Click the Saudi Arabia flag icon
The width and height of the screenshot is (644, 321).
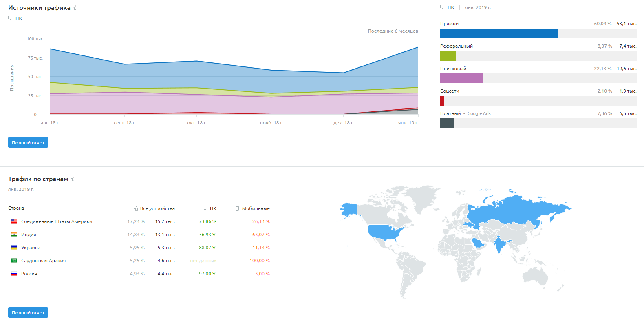[14, 261]
